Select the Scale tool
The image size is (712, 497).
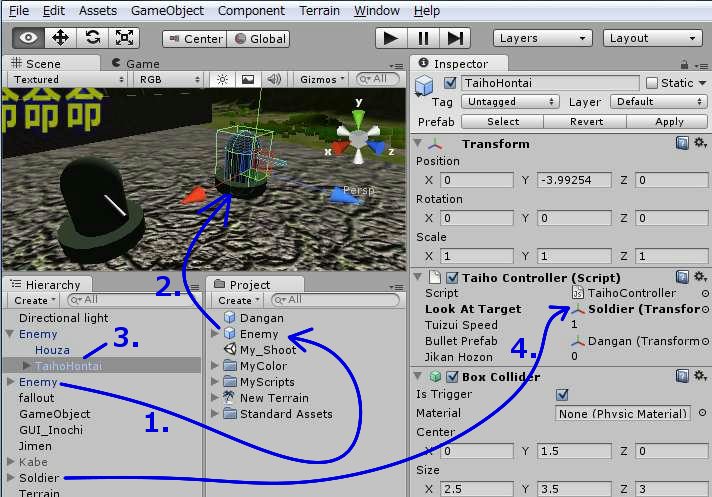tap(124, 38)
